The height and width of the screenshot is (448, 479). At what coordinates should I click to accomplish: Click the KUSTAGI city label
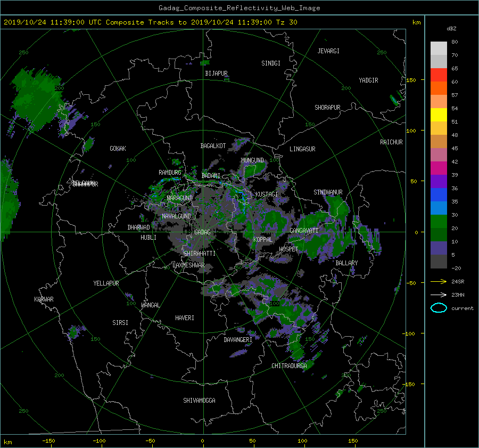(x=267, y=194)
